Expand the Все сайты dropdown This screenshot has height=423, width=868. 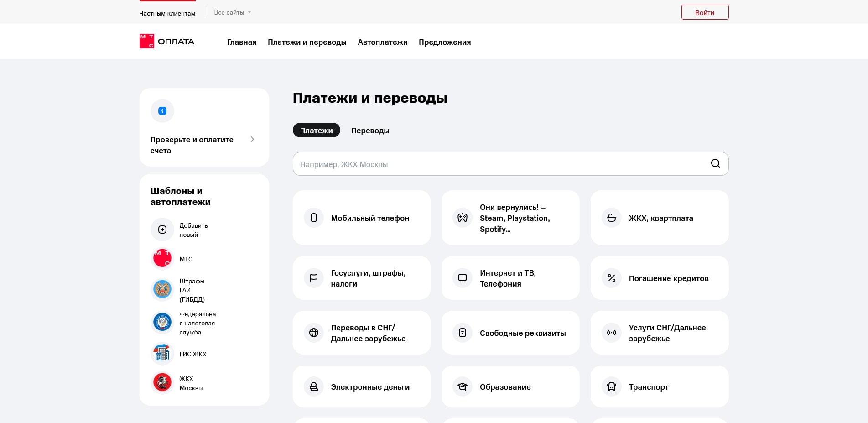point(232,12)
